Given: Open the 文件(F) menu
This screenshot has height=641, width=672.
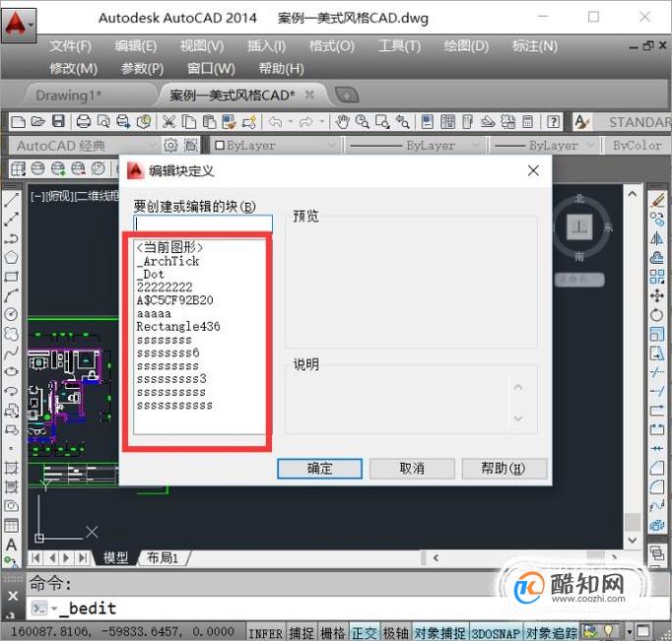Looking at the screenshot, I should tap(70, 46).
